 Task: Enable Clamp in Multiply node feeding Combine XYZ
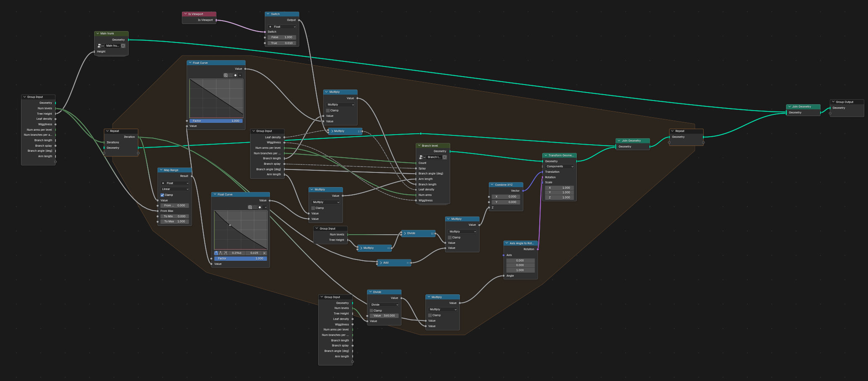450,238
